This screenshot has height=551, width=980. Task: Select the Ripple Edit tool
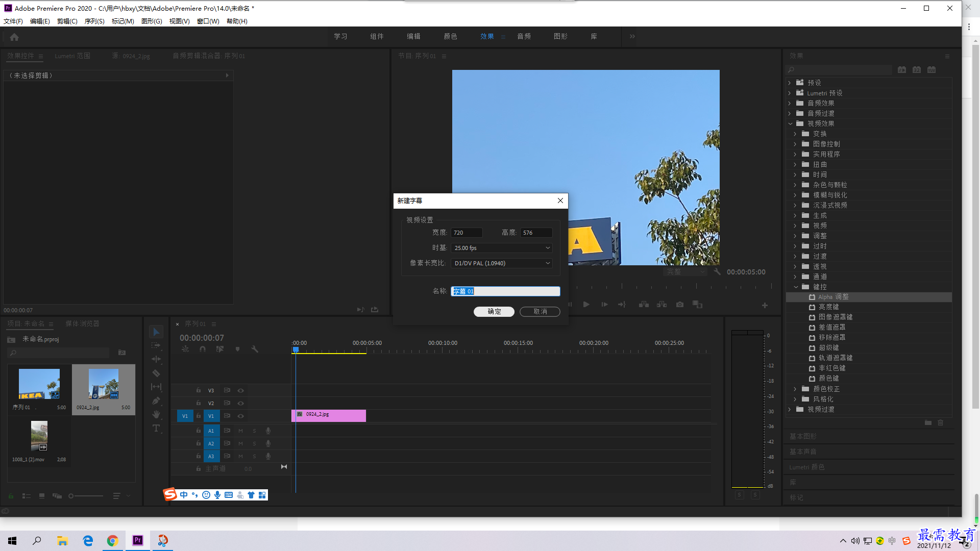[x=156, y=359]
